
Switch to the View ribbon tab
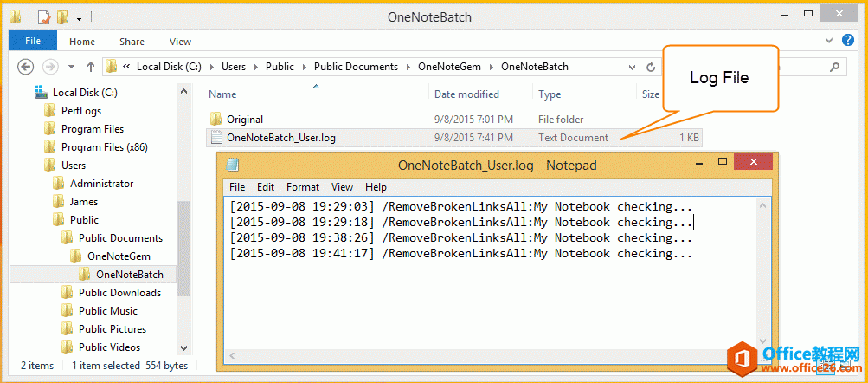[180, 42]
